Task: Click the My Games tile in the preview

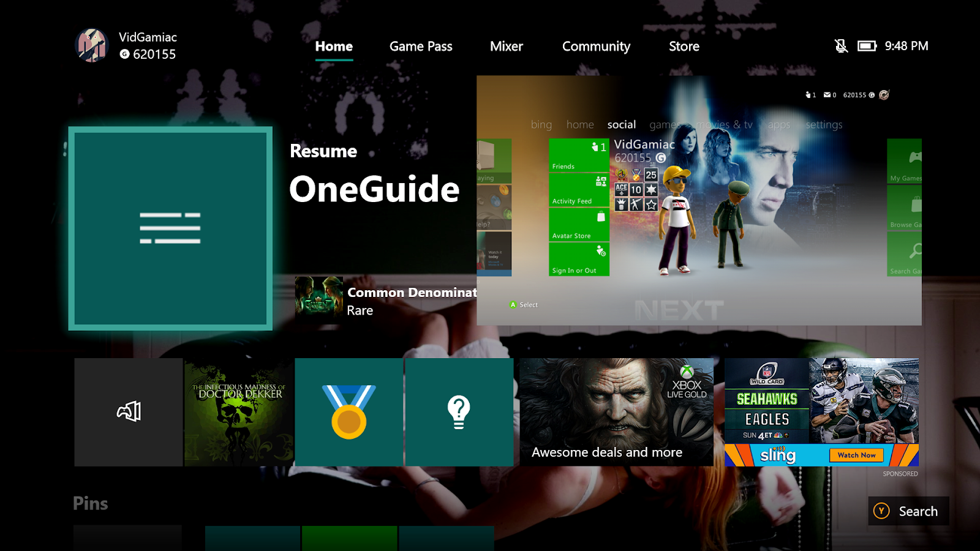Action: coord(905,161)
